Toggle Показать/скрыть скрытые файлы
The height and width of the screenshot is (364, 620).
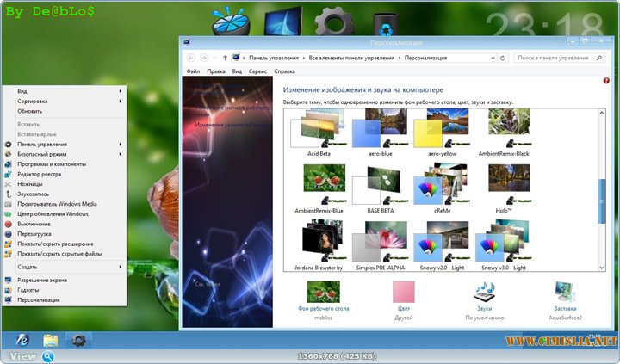click(x=59, y=254)
